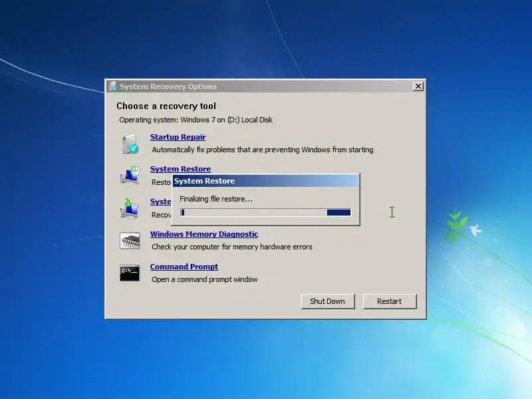Image resolution: width=532 pixels, height=399 pixels.
Task: Click 'Check your computer for memory hardware errors' text
Action: pyautogui.click(x=232, y=247)
